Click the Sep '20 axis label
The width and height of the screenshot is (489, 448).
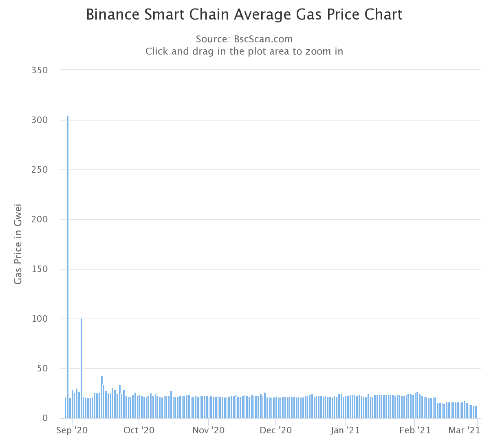tap(71, 430)
